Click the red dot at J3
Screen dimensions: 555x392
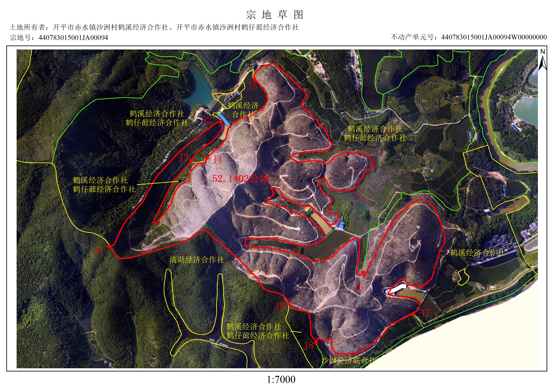(x=191, y=161)
